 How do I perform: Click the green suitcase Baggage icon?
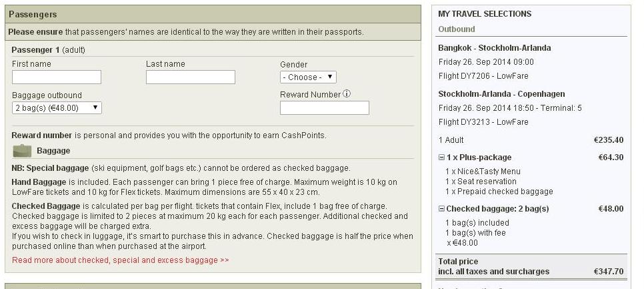pos(22,151)
